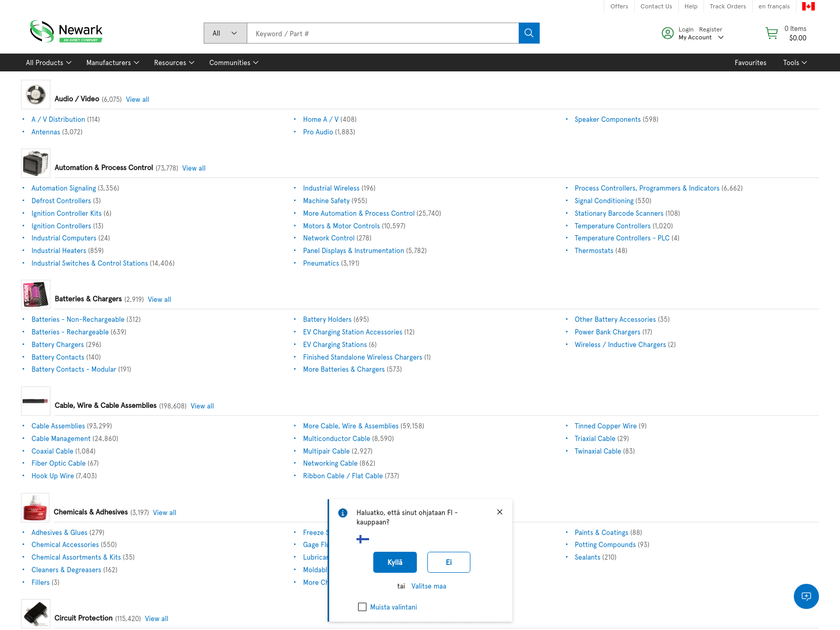Expand the Manufacturers menu

click(x=113, y=62)
